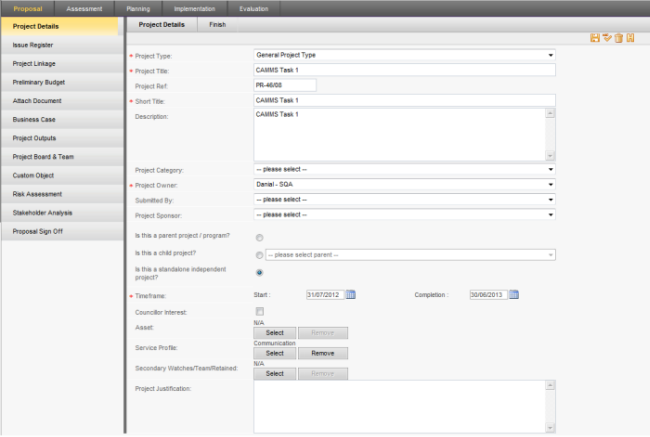650x437 pixels.
Task: Select the parent project / program radio button
Action: [x=260, y=237]
